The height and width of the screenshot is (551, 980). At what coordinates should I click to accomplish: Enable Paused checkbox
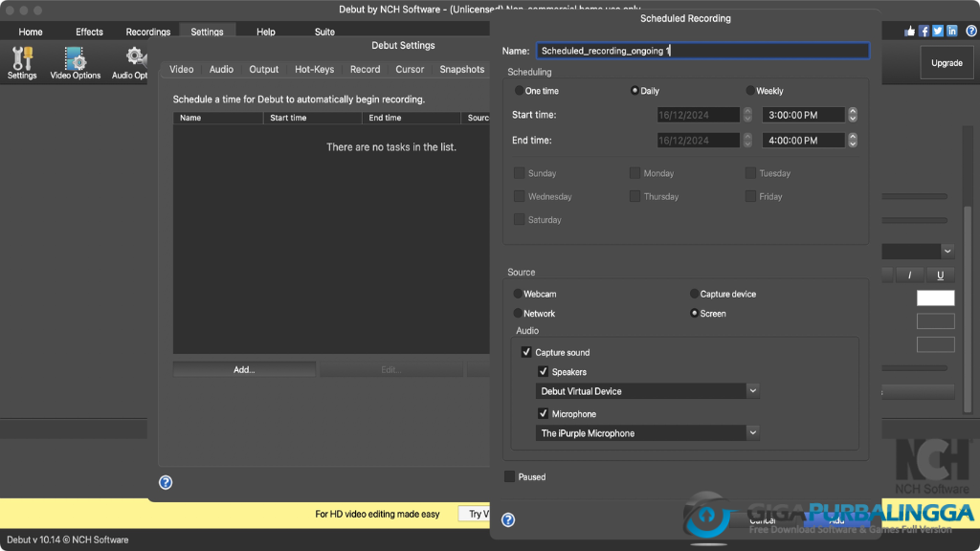(x=509, y=476)
